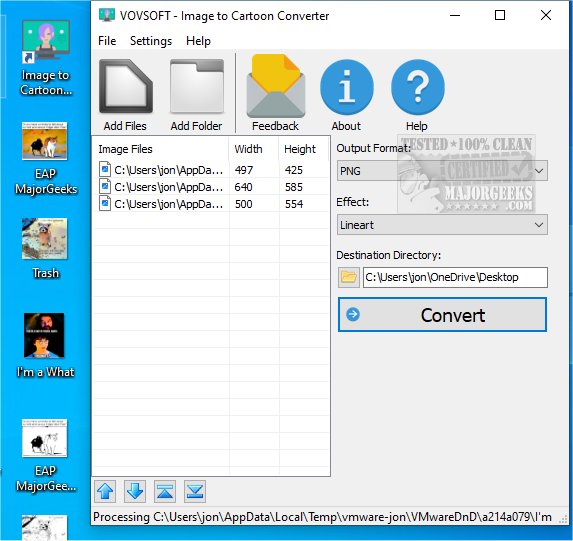Click the width value 497
The height and width of the screenshot is (541, 573).
point(244,170)
